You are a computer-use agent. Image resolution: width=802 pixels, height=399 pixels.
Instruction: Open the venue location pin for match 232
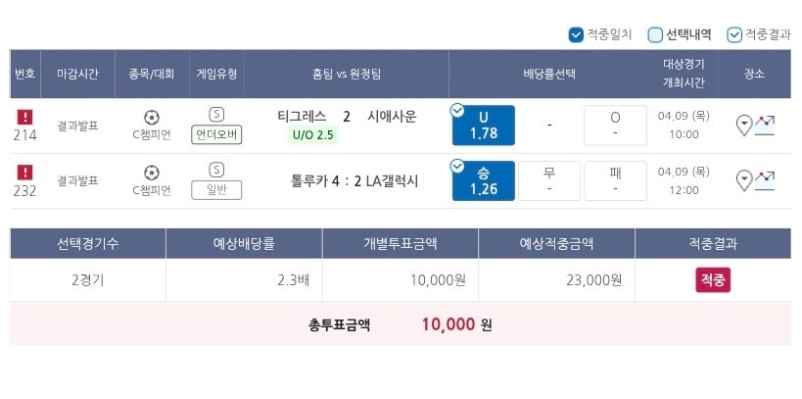click(x=744, y=181)
